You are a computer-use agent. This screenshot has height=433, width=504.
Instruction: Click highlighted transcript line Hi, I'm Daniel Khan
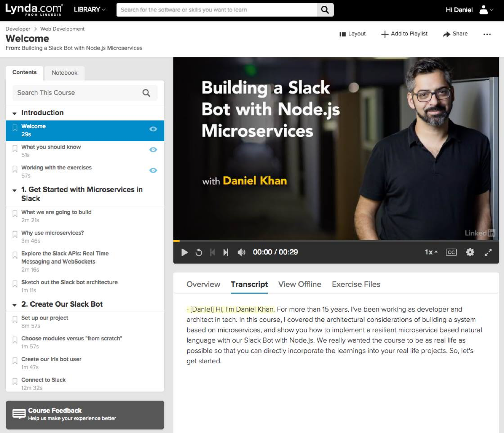pyautogui.click(x=230, y=309)
